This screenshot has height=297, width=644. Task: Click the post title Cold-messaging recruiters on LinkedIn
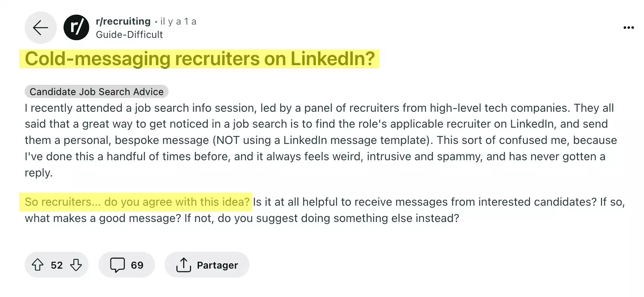(x=200, y=59)
